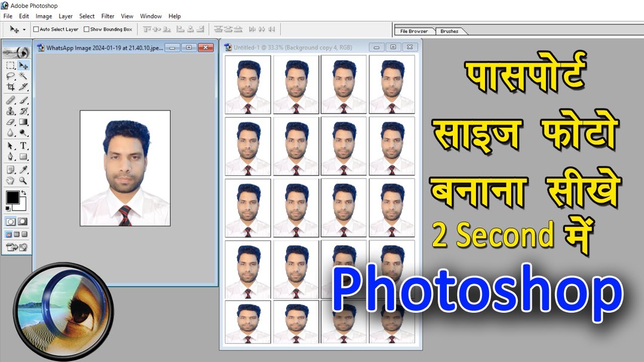Select Full Screen Mode with menu bar
This screenshot has width=644, height=362.
tap(16, 234)
